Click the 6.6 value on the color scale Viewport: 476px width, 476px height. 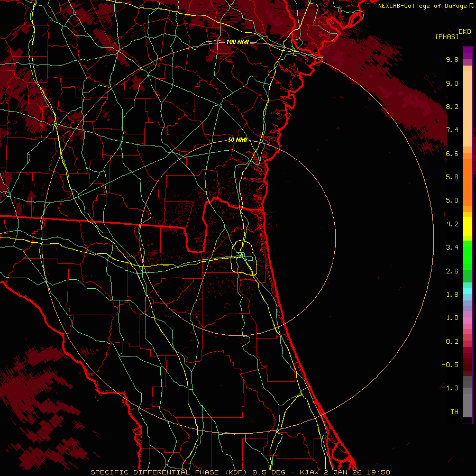[452, 153]
